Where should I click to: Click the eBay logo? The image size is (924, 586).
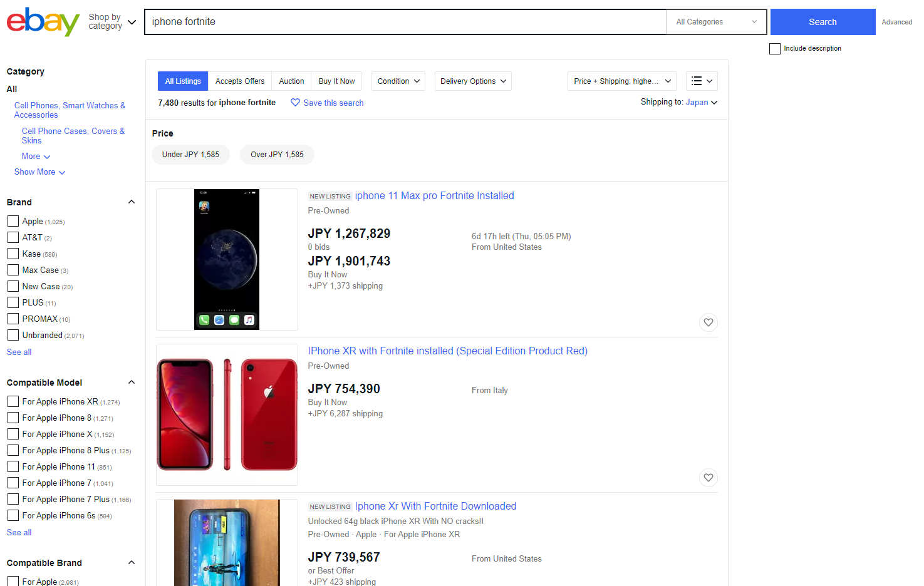(x=43, y=22)
